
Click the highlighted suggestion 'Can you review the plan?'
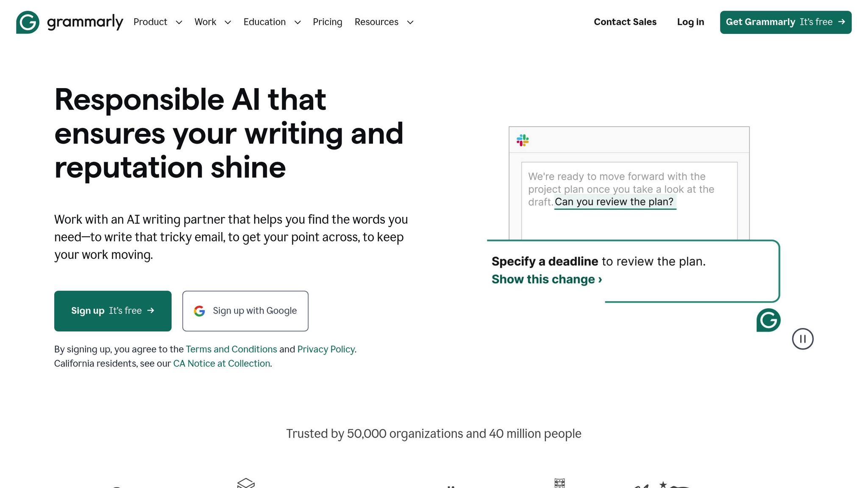615,202
